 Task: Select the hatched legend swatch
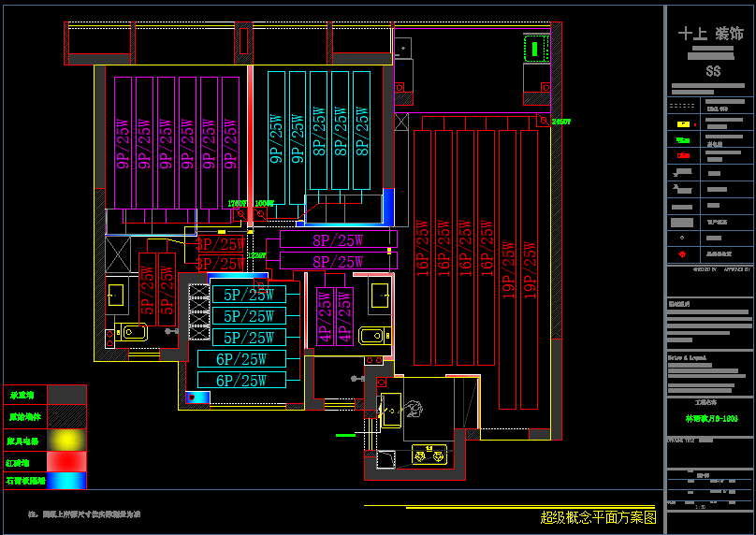pos(66,417)
